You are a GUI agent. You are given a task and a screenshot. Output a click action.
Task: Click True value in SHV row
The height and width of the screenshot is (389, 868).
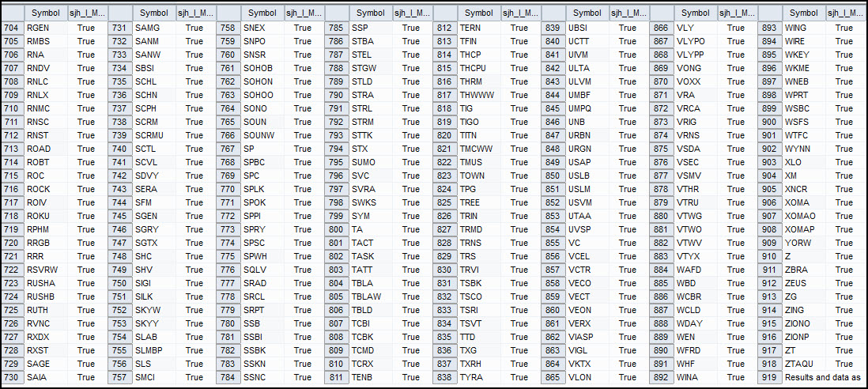coord(194,270)
